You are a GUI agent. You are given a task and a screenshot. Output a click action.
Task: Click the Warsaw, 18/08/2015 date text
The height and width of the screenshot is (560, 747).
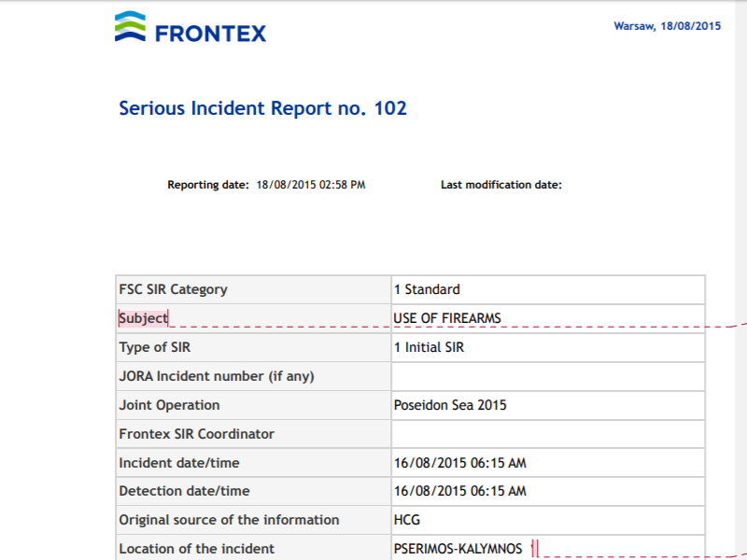pos(667,26)
